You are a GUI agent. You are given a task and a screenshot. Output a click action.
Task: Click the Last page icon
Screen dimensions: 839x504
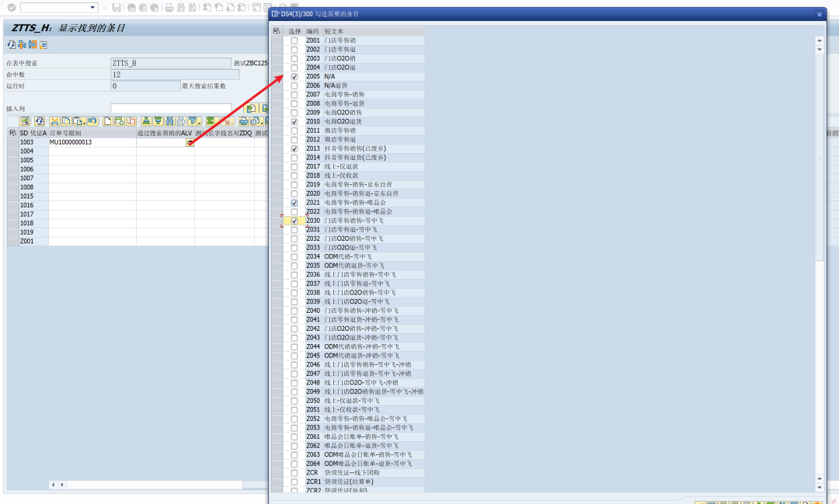coord(242,8)
